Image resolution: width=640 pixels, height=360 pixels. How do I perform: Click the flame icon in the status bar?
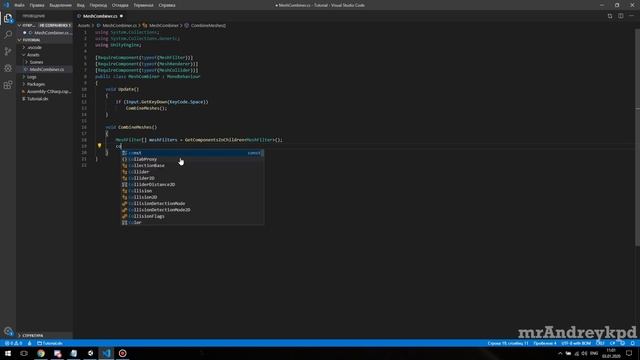(29, 343)
